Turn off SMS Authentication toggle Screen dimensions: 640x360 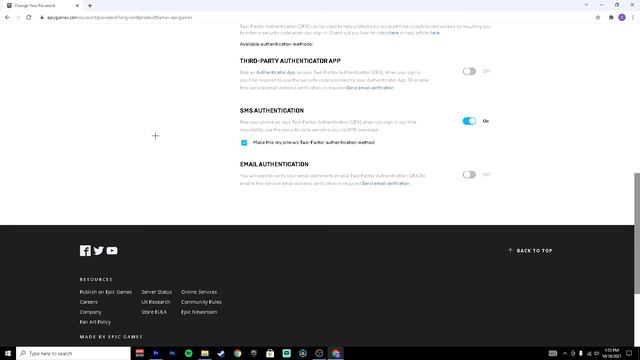pyautogui.click(x=469, y=121)
